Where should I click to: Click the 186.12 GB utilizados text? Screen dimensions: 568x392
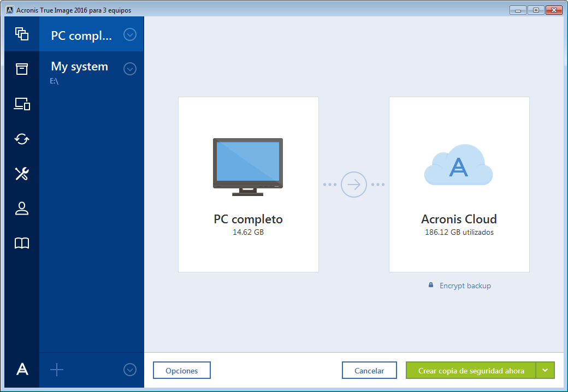tap(459, 232)
